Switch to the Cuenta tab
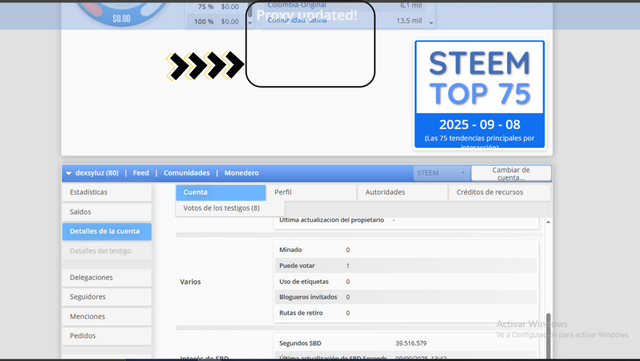Image resolution: width=640 pixels, height=361 pixels. tap(221, 192)
